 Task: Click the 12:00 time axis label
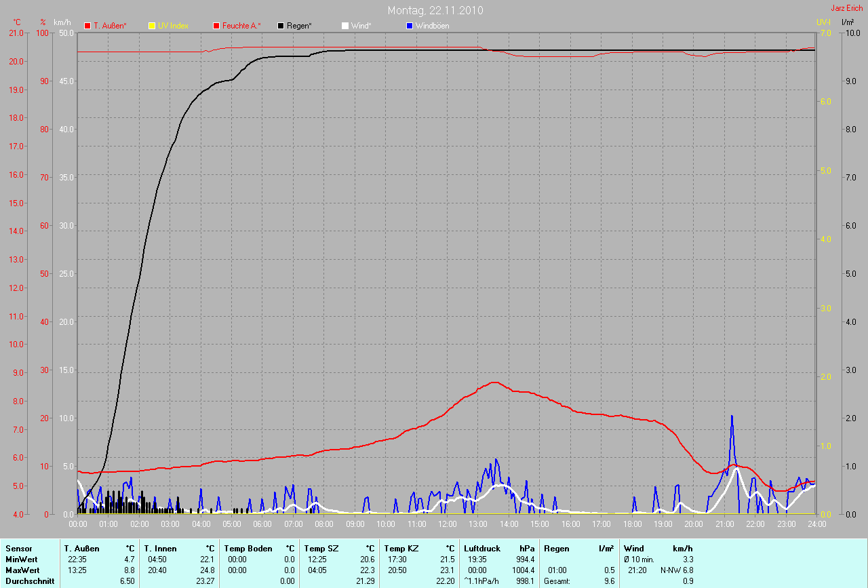pos(448,524)
